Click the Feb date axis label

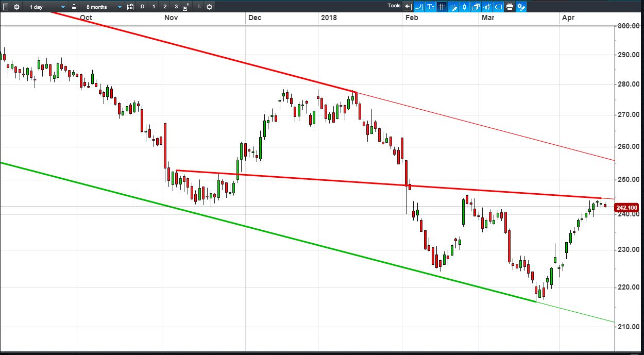(x=412, y=18)
